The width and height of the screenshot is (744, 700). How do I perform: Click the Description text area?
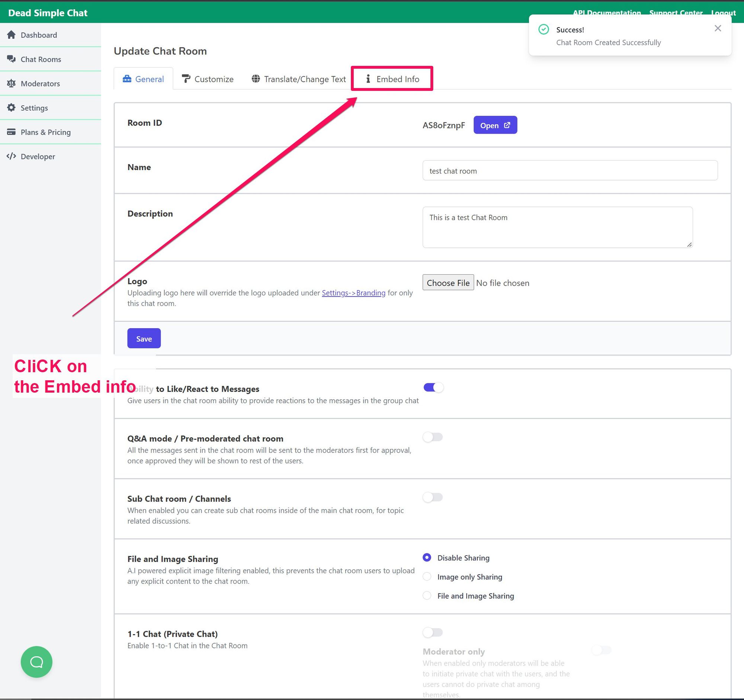coord(558,227)
